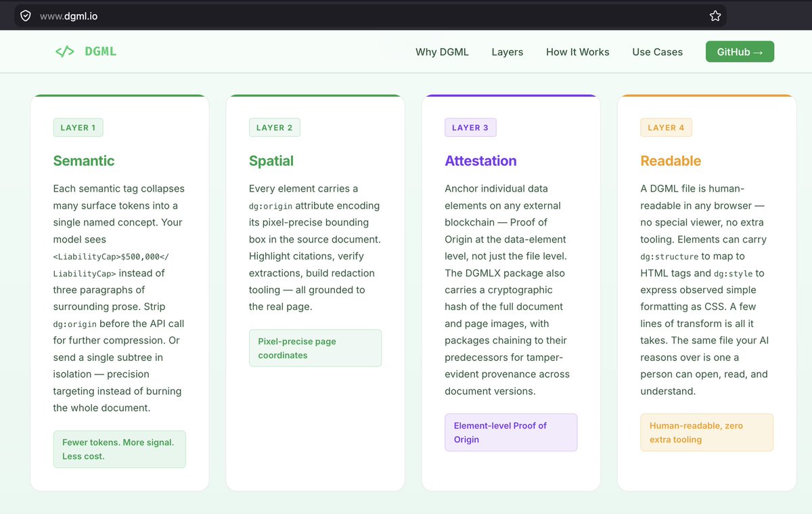Click the dg:style code text
Screen dimensions: 812x514
[x=734, y=274]
